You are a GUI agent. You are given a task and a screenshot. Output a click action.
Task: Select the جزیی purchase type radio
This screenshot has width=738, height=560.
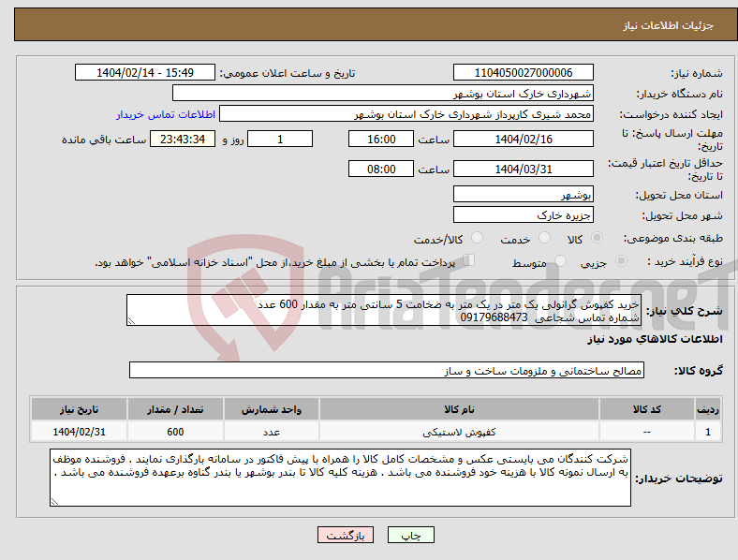click(621, 260)
